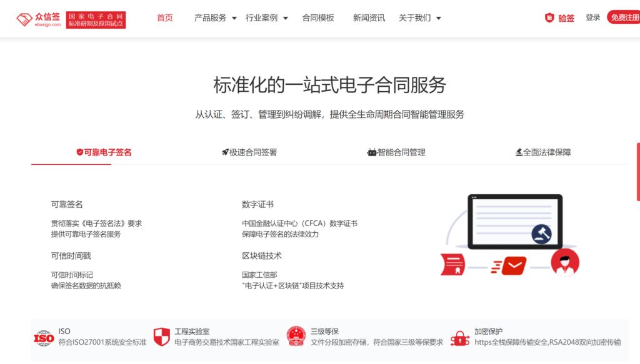Switch to the 智能合同管理 tab
This screenshot has height=364, width=640.
pyautogui.click(x=397, y=152)
